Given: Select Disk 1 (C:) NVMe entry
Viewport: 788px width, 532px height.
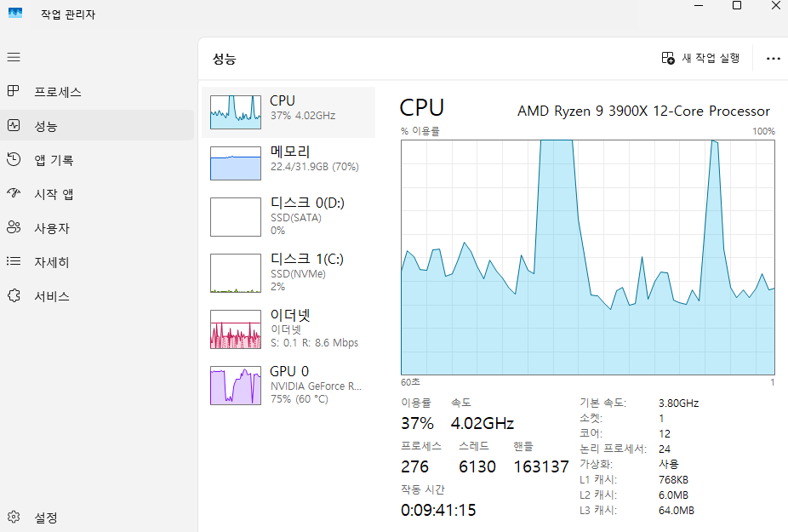Looking at the screenshot, I should point(288,272).
